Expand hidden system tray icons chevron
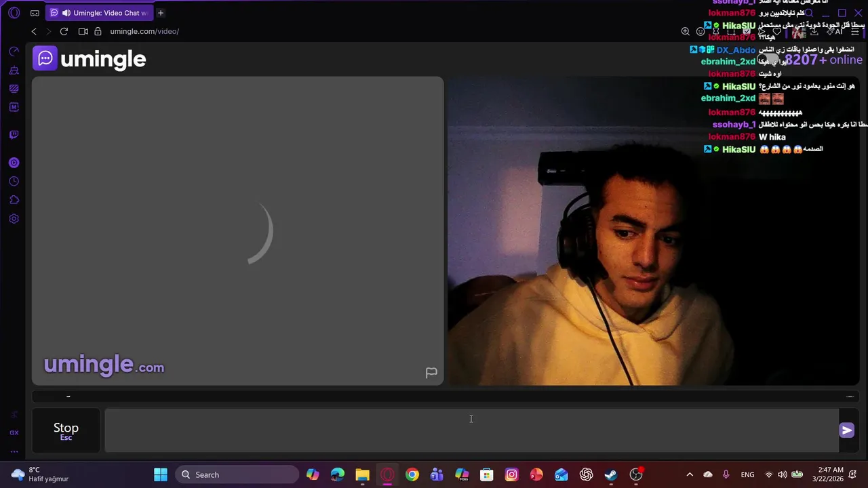The height and width of the screenshot is (488, 868). (x=690, y=474)
